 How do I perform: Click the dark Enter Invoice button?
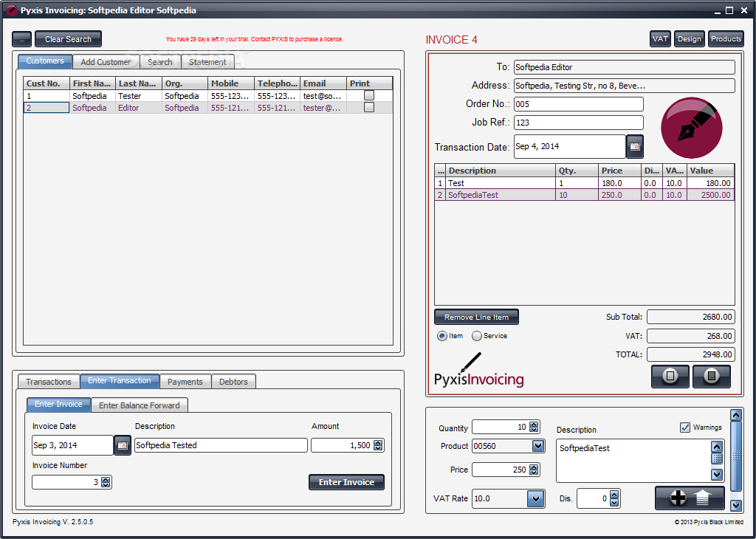[346, 482]
